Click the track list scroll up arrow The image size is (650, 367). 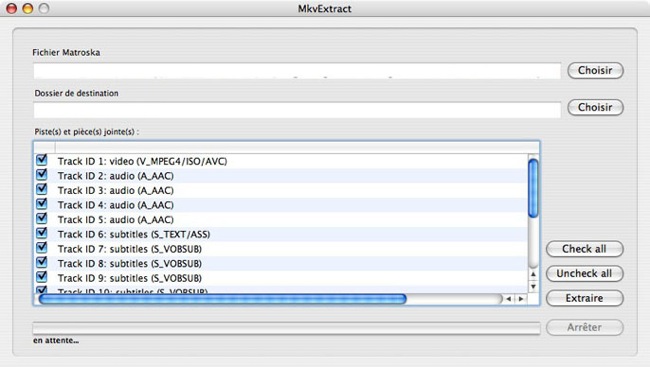pos(534,274)
